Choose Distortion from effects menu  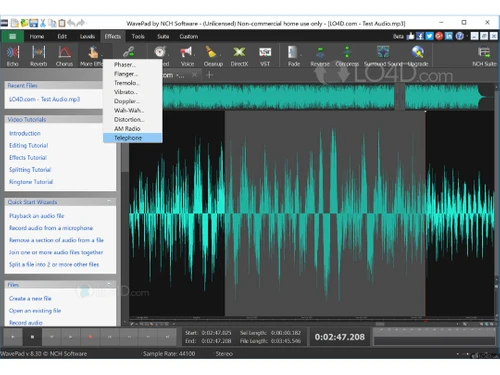133,119
